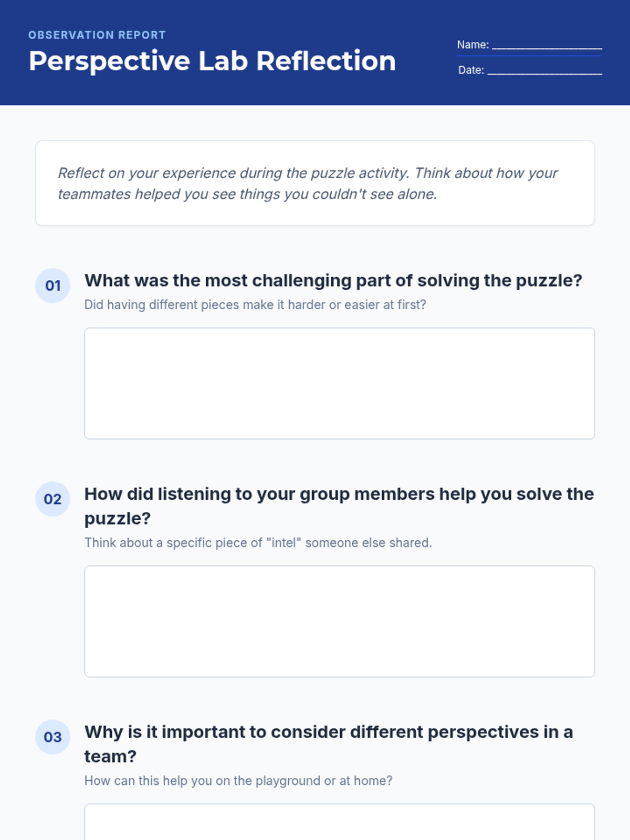Click the answer box for question 03
The width and height of the screenshot is (630, 840).
point(339,822)
